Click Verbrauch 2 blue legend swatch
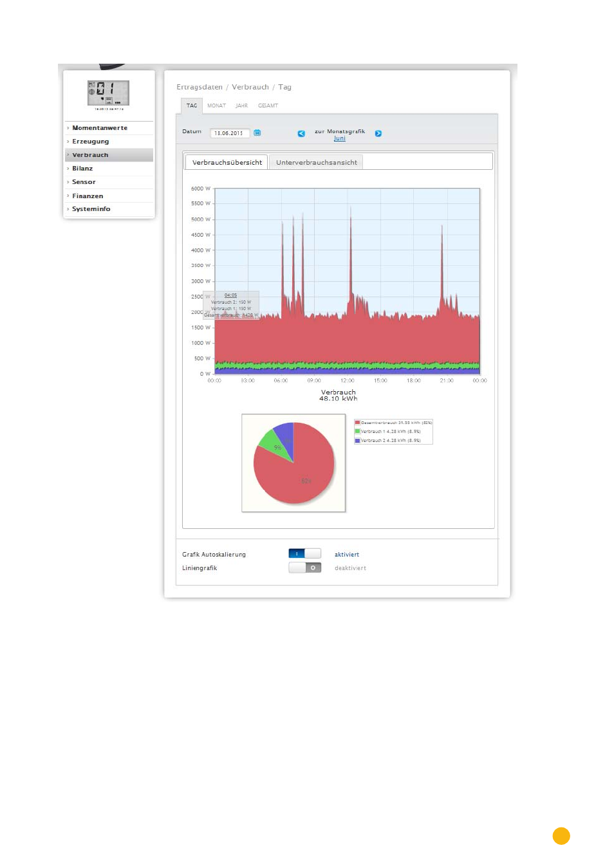 coord(357,441)
